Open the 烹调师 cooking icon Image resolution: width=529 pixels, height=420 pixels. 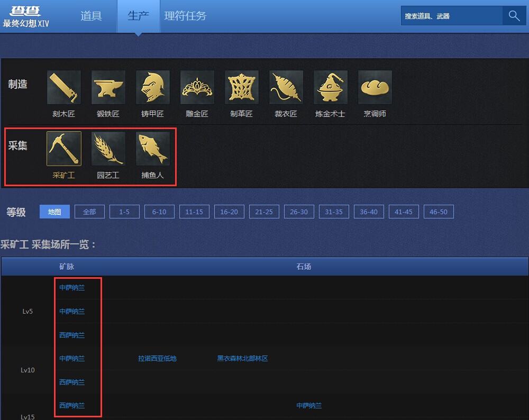pos(375,87)
